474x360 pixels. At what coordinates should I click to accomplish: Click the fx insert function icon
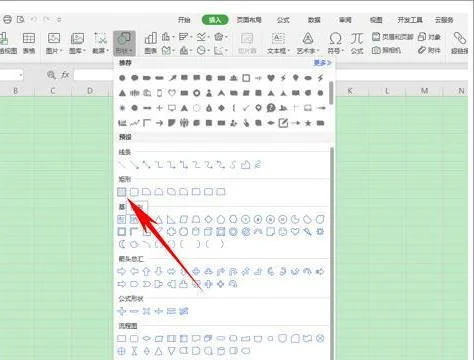(x=65, y=75)
